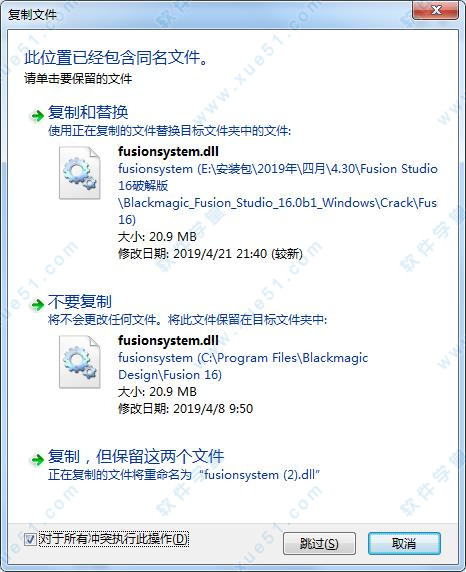The width and height of the screenshot is (466, 572).
Task: Click the first fusionsystem.dll bold filename
Action: tap(168, 151)
